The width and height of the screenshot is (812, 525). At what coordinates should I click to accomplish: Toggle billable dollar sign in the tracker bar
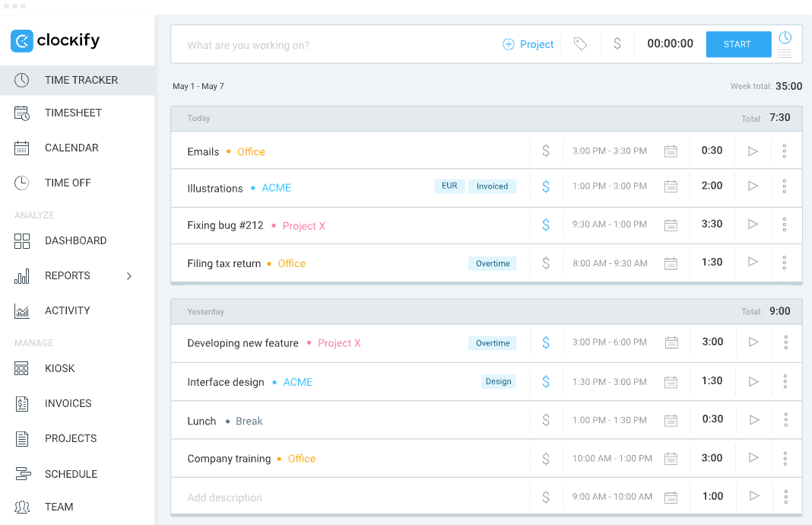click(x=617, y=43)
